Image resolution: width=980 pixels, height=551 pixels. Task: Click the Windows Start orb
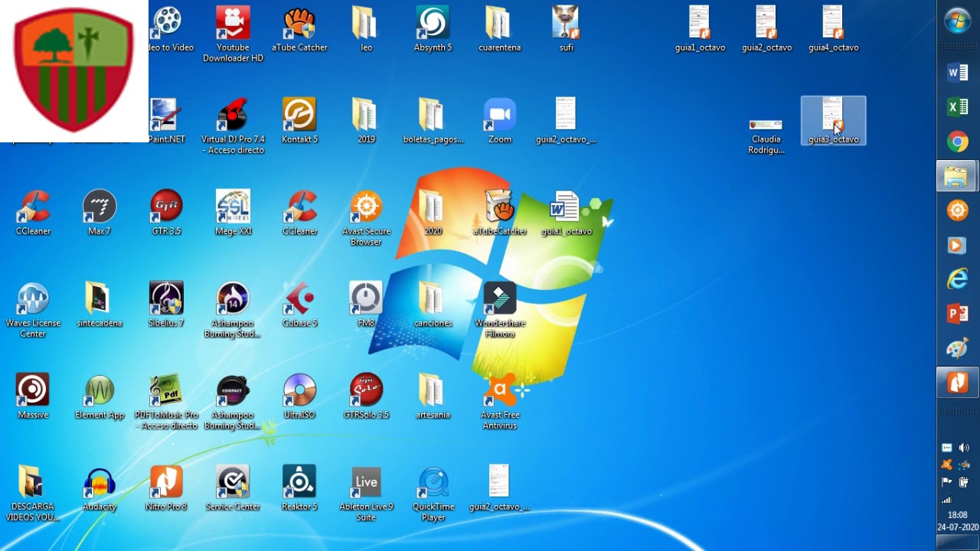pos(958,21)
